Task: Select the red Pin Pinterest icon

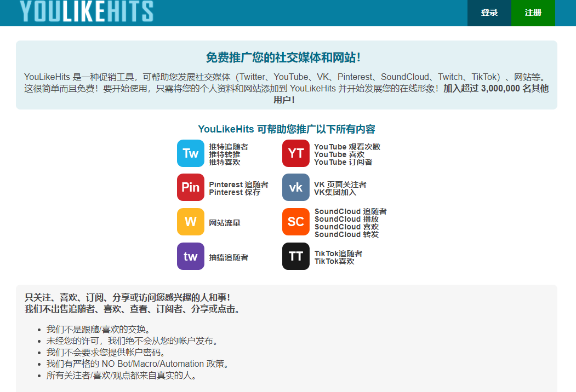Action: (x=190, y=187)
